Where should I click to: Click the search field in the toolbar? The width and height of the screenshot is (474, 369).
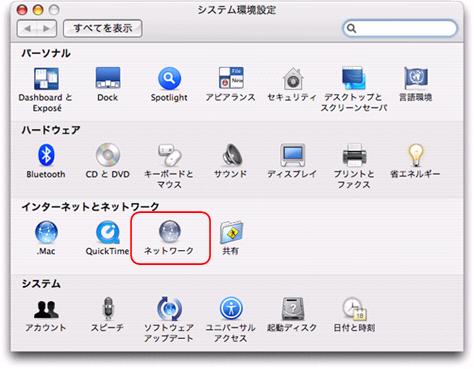coord(400,28)
